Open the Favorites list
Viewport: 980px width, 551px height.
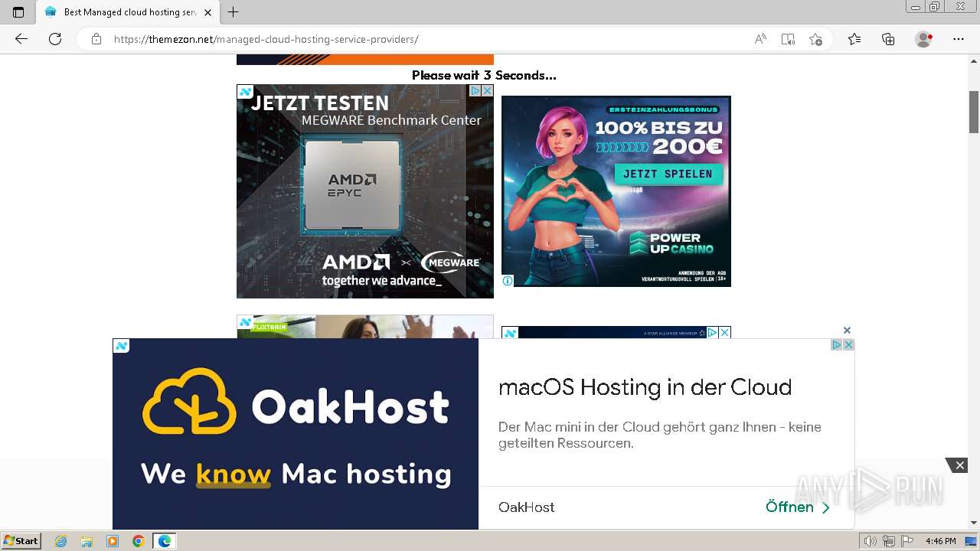854,39
